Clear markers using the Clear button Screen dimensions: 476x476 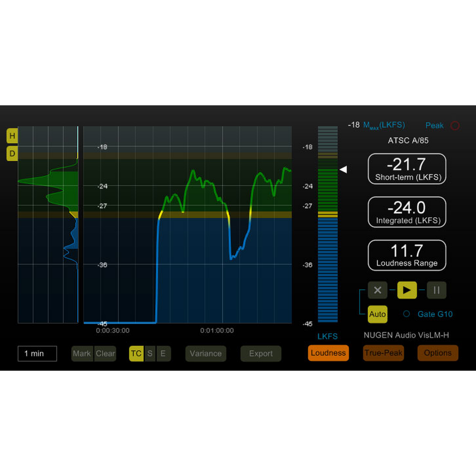(105, 353)
